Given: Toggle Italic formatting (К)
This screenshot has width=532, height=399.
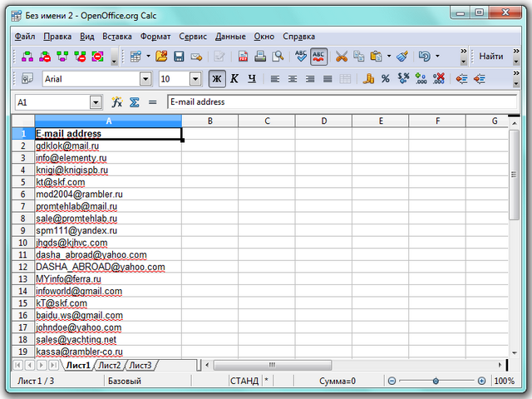Looking at the screenshot, I should (234, 79).
